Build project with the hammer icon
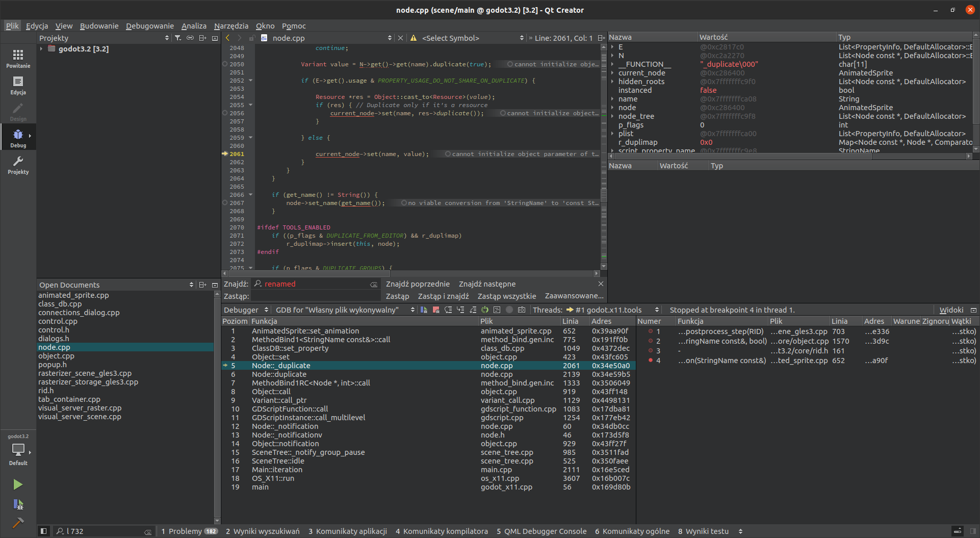Viewport: 980px width, 538px height. [18, 523]
